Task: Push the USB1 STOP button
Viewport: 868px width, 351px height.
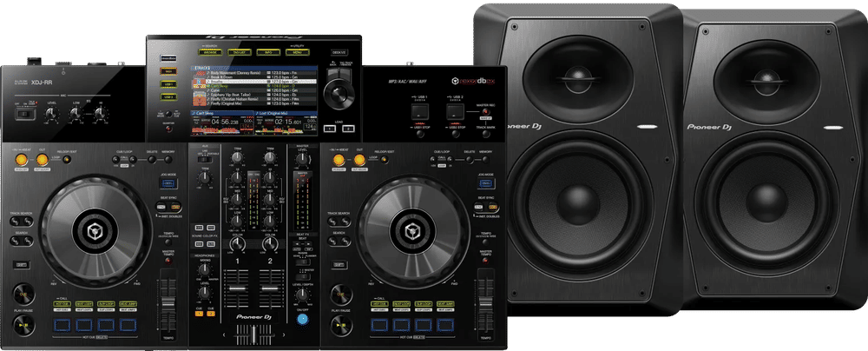Action: [x=419, y=133]
